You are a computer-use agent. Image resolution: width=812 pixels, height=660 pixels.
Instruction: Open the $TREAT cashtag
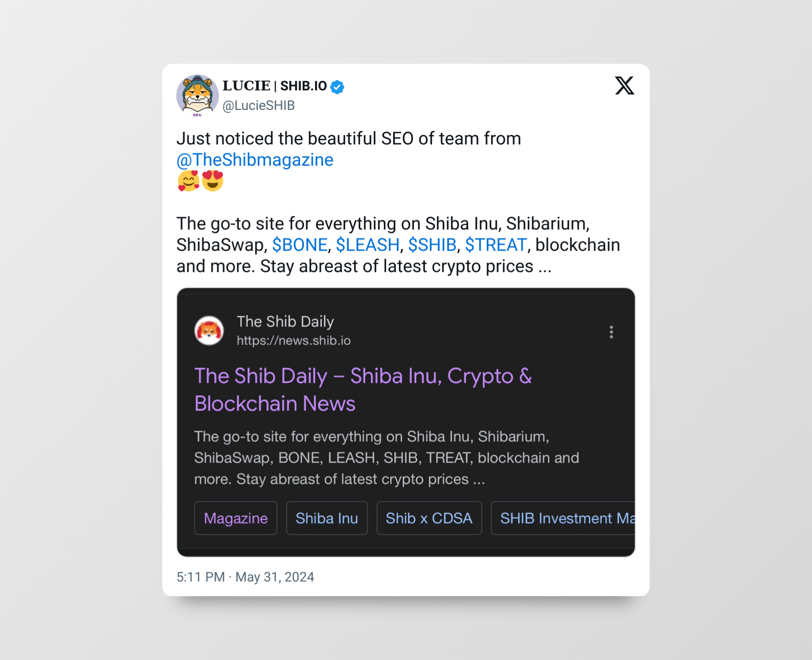pyautogui.click(x=496, y=245)
